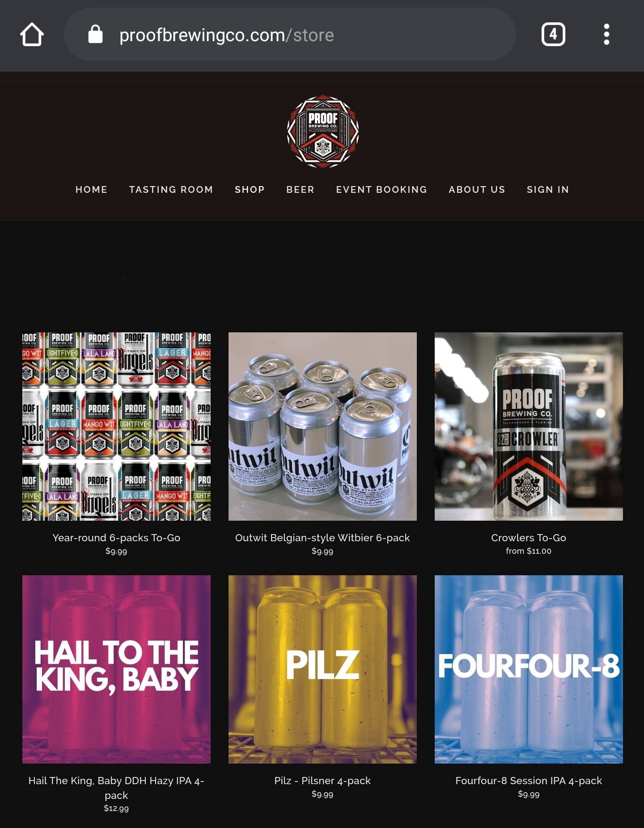Viewport: 644px width, 828px height.
Task: Open the browser three-dot menu
Action: [606, 34]
